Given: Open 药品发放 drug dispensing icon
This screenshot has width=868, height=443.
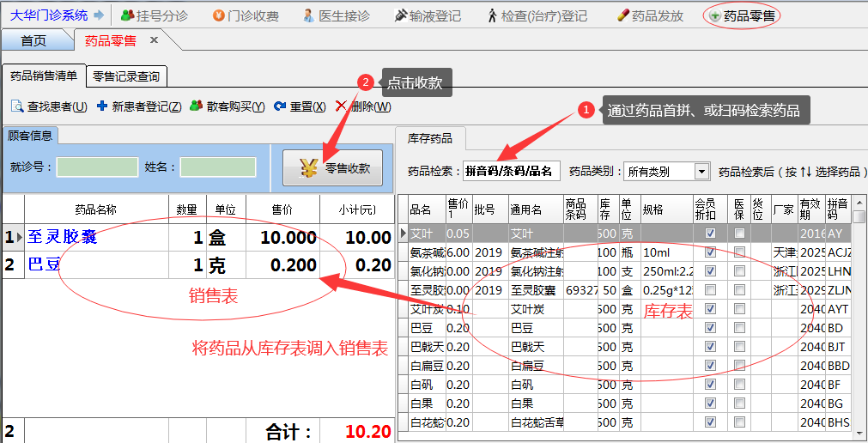Looking at the screenshot, I should [624, 15].
